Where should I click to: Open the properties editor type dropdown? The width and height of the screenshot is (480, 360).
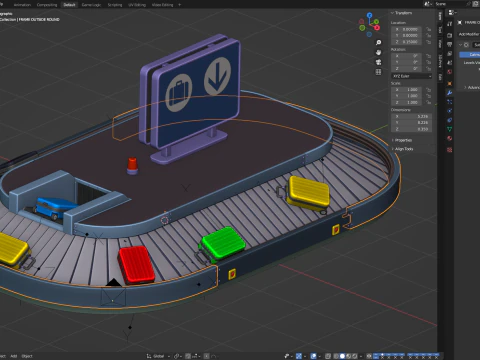(452, 12)
